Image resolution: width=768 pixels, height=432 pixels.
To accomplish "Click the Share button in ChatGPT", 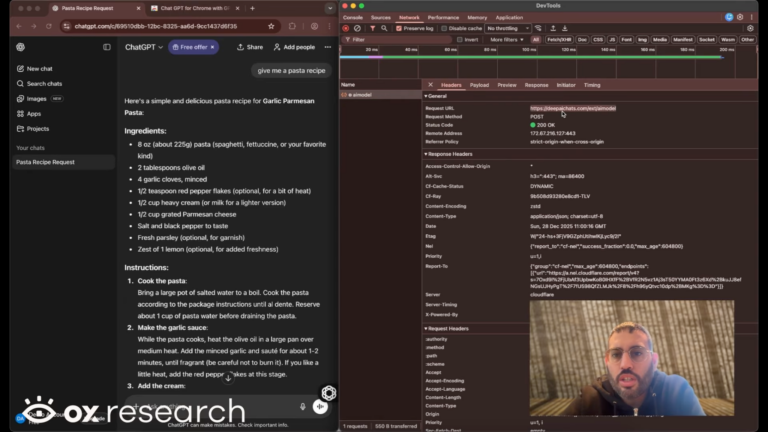I will pos(250,47).
